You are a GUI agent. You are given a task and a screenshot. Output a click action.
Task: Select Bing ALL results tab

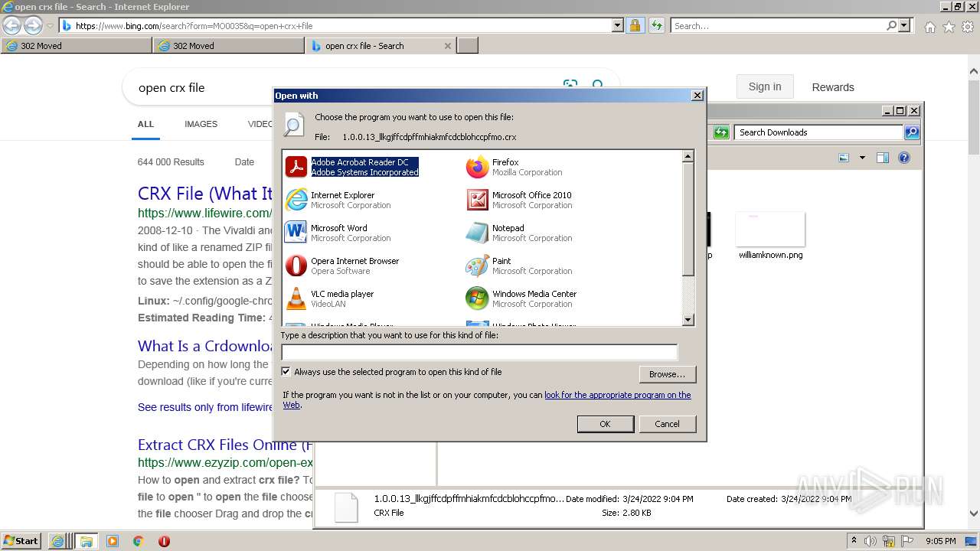click(145, 124)
